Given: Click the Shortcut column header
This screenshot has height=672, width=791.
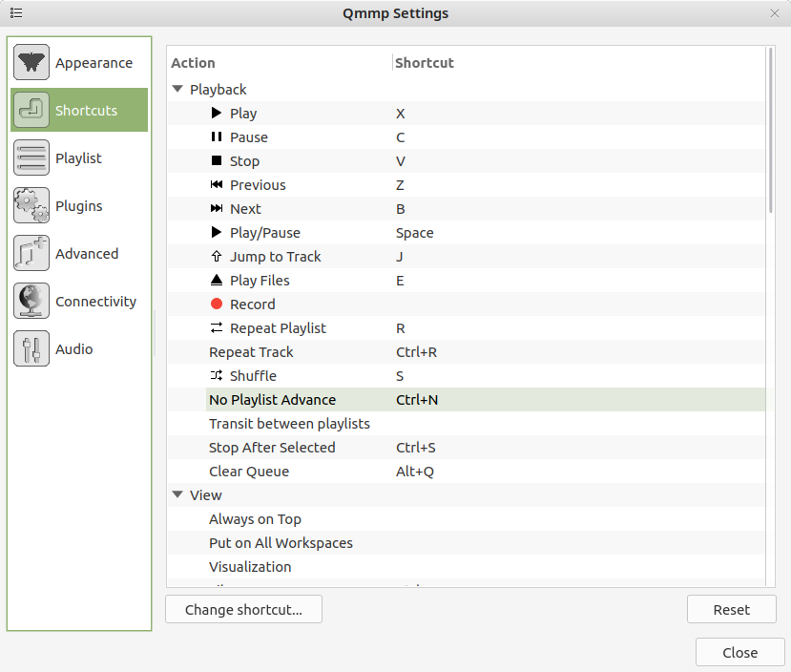Looking at the screenshot, I should tap(578, 63).
